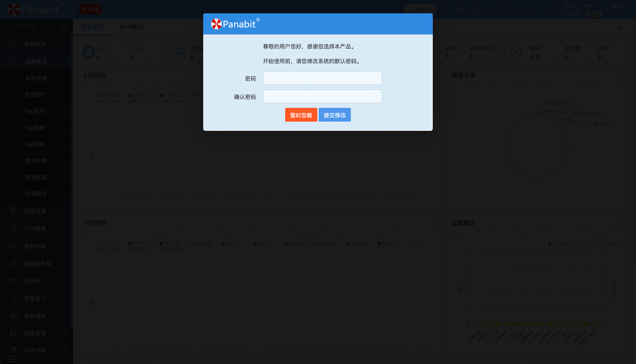
Task: Expand the 网络设置 sidebar menu
Action: click(x=35, y=211)
